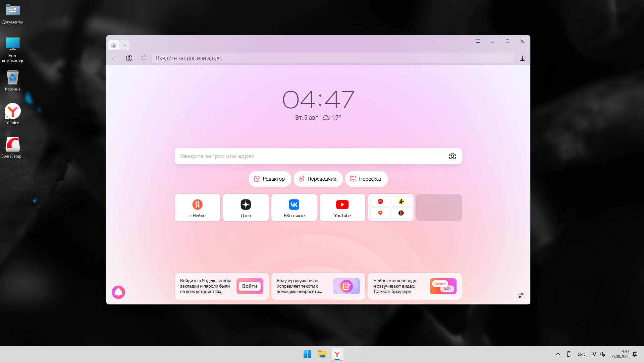Open the YouTube tile
This screenshot has height=362, width=644.
[x=342, y=207]
